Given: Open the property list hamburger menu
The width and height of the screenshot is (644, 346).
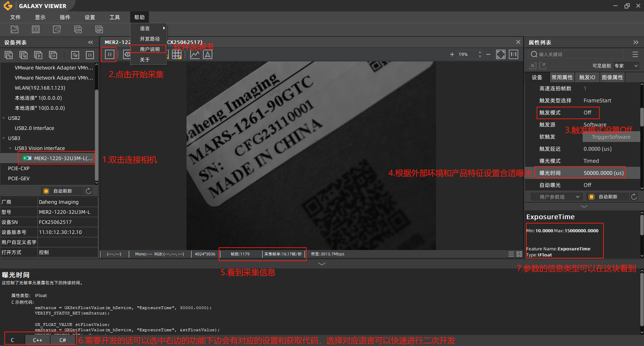Looking at the screenshot, I should (x=635, y=54).
